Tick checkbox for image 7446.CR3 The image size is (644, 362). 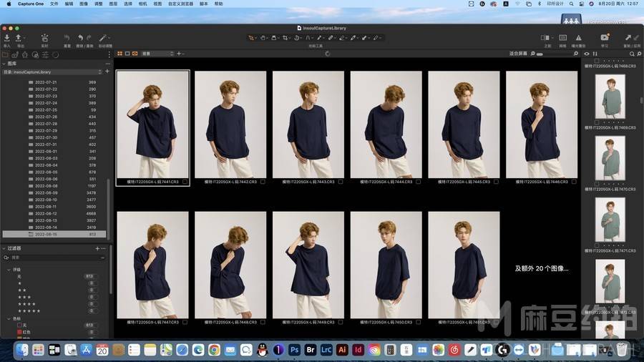point(574,182)
